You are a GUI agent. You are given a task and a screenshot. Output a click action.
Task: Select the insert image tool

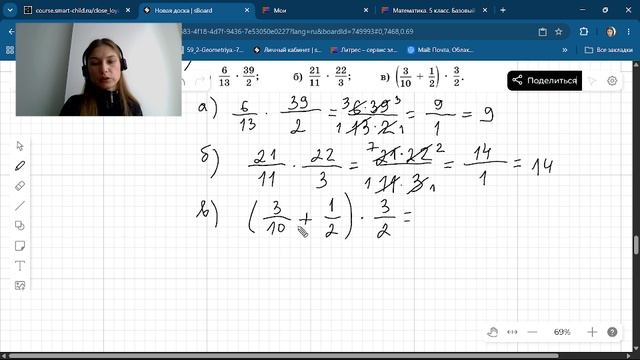coord(20,285)
